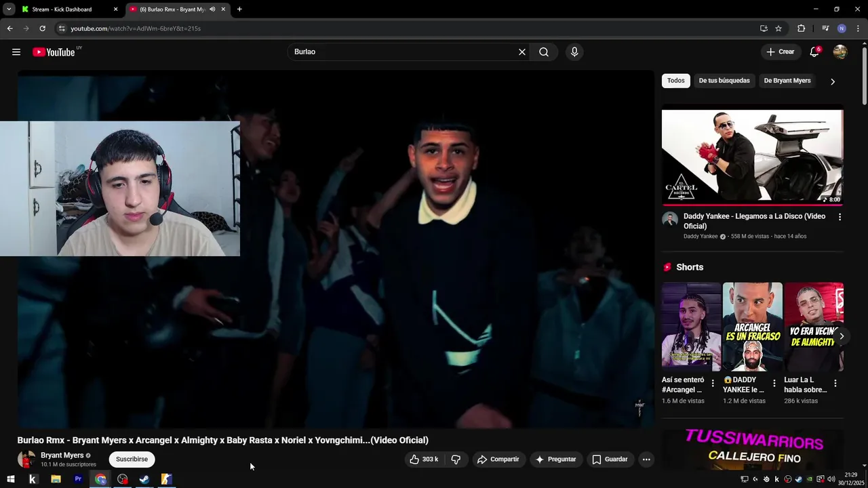Click the Compartir button
Image resolution: width=868 pixels, height=488 pixels.
point(498,460)
